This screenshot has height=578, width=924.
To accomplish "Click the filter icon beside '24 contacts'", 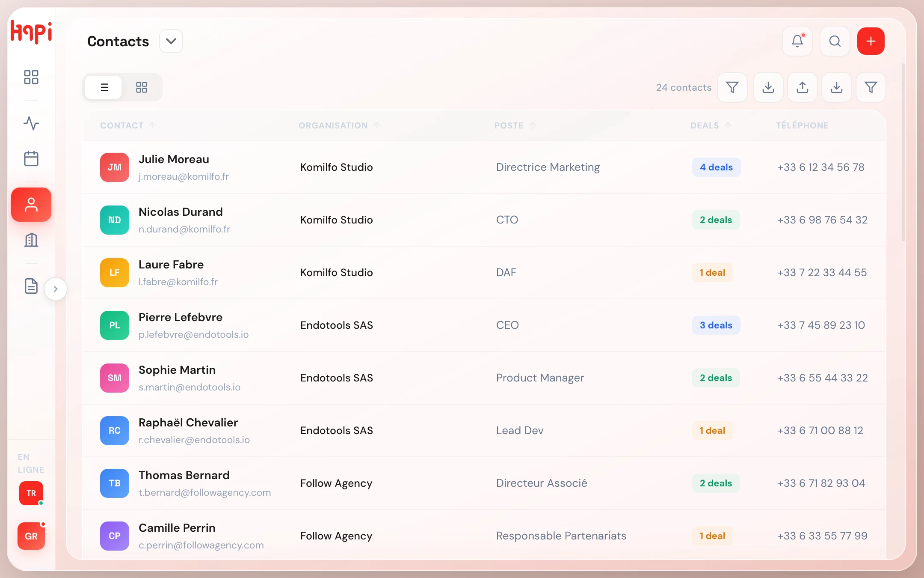I will click(x=732, y=87).
